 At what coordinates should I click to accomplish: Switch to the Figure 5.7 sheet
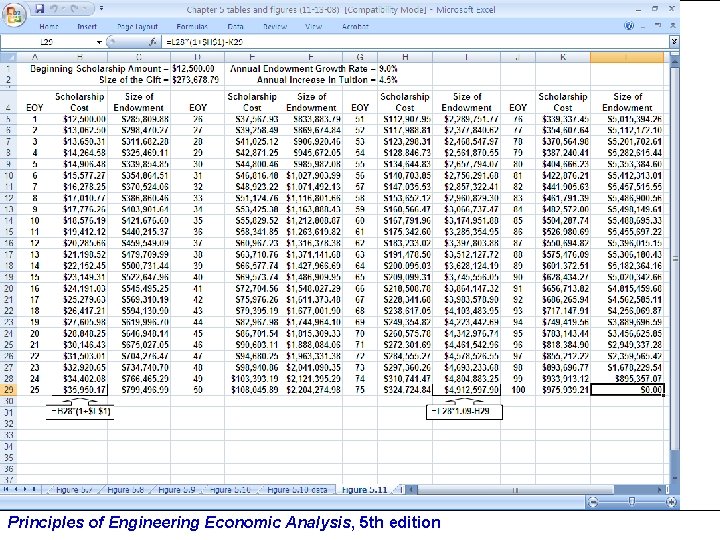tap(73, 490)
